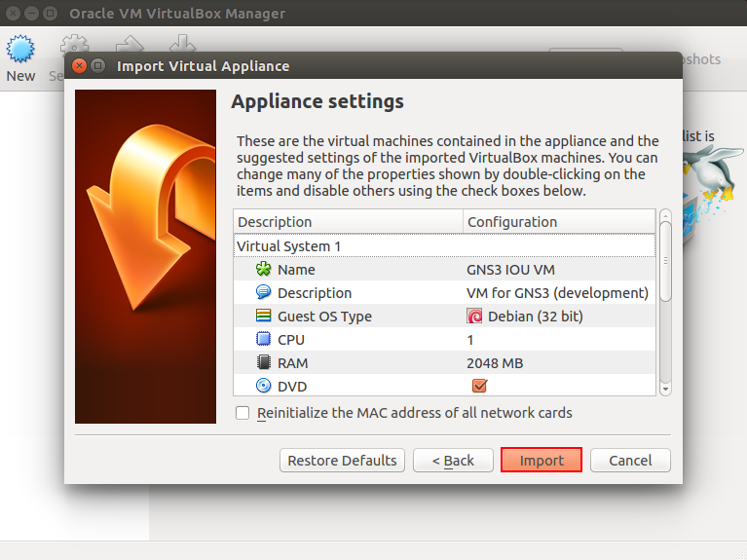The height and width of the screenshot is (560, 747).
Task: Select the CPU count value 1
Action: pyautogui.click(x=470, y=340)
